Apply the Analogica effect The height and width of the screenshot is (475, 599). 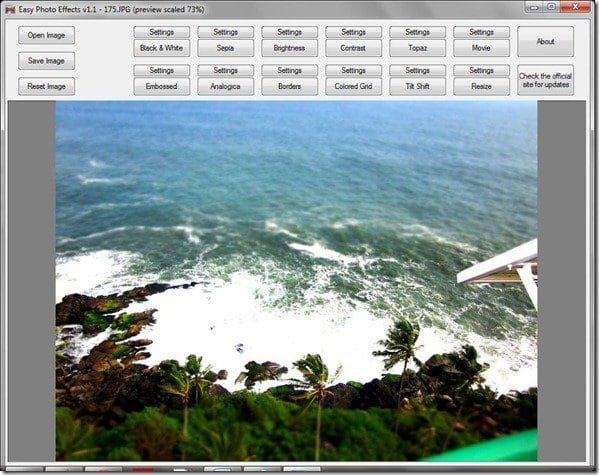(x=225, y=86)
